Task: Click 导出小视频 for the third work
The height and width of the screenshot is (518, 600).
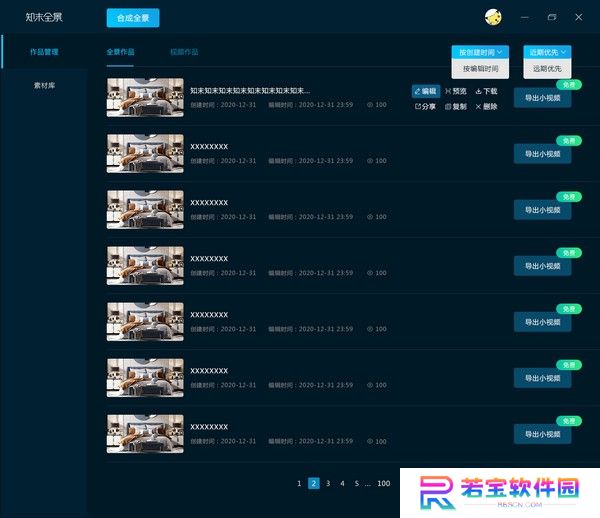Action: (543, 210)
